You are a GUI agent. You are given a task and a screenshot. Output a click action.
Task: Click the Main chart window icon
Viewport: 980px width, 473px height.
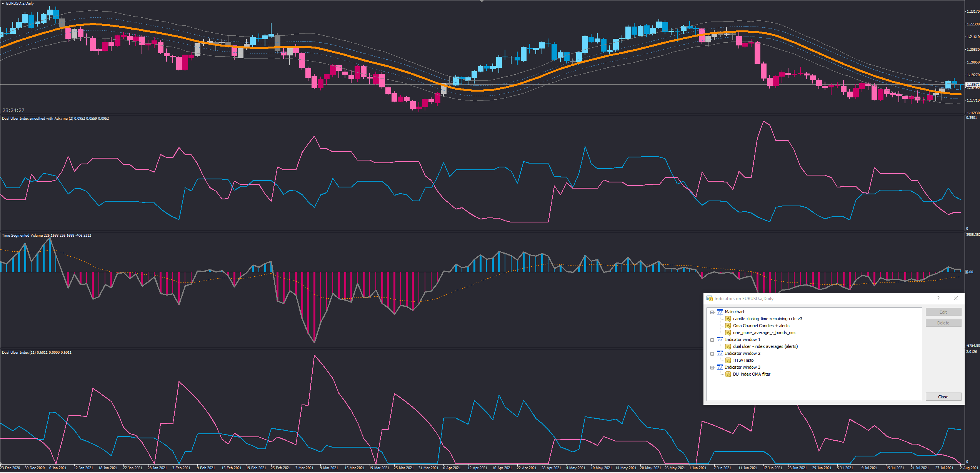(720, 312)
